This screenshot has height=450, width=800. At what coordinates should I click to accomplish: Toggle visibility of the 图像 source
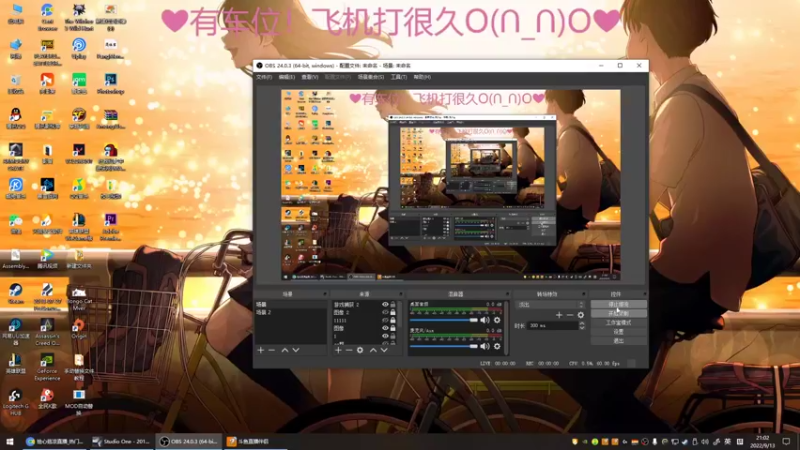point(385,328)
